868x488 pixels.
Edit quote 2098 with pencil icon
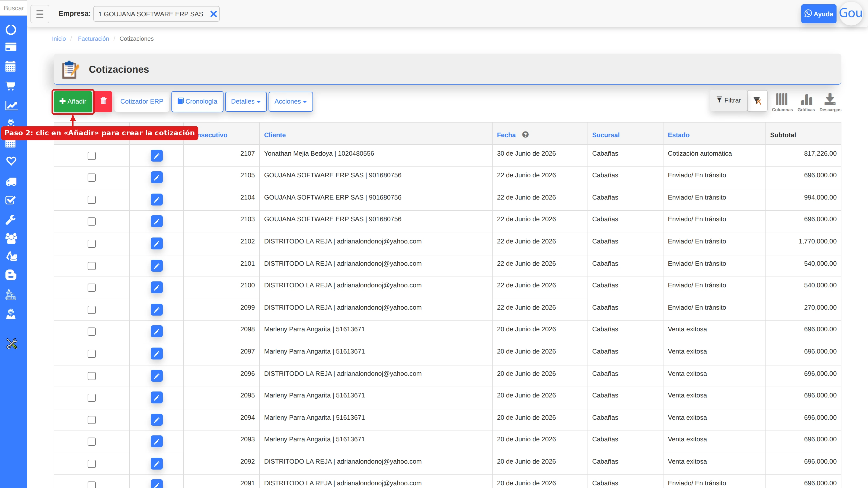[x=157, y=331]
